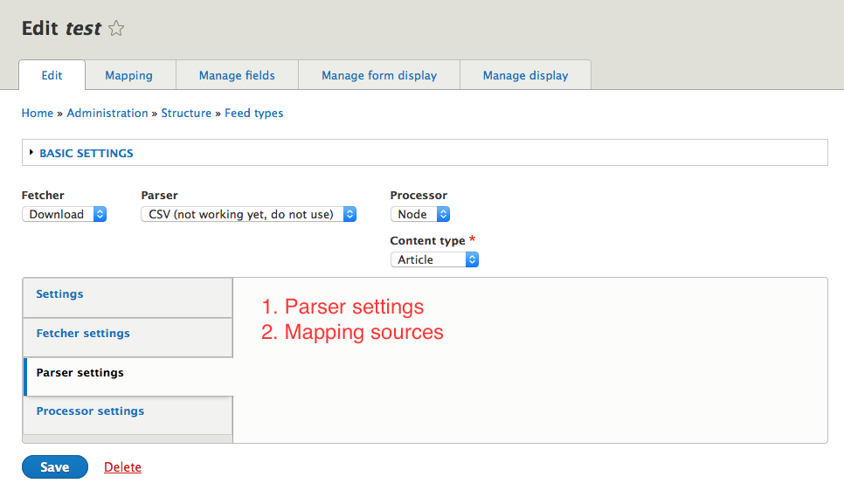Image resolution: width=844 pixels, height=504 pixels.
Task: Switch to the Manage form display tab
Action: pyautogui.click(x=378, y=75)
